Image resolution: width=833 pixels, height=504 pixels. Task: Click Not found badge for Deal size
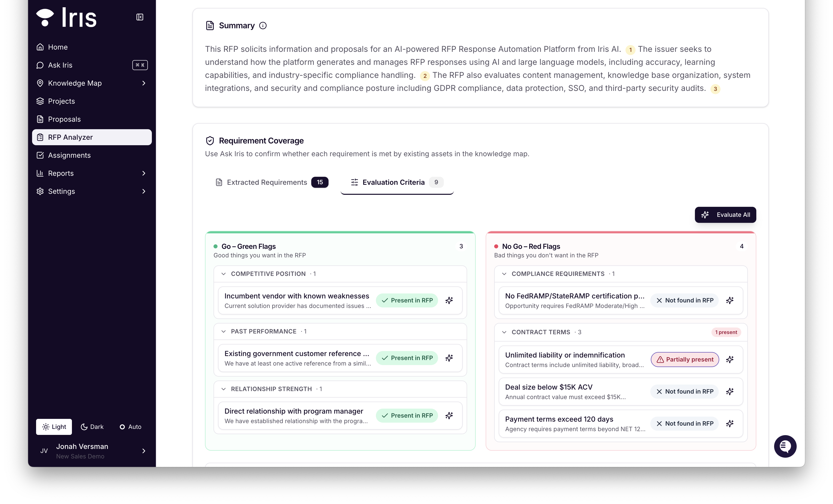pyautogui.click(x=685, y=392)
